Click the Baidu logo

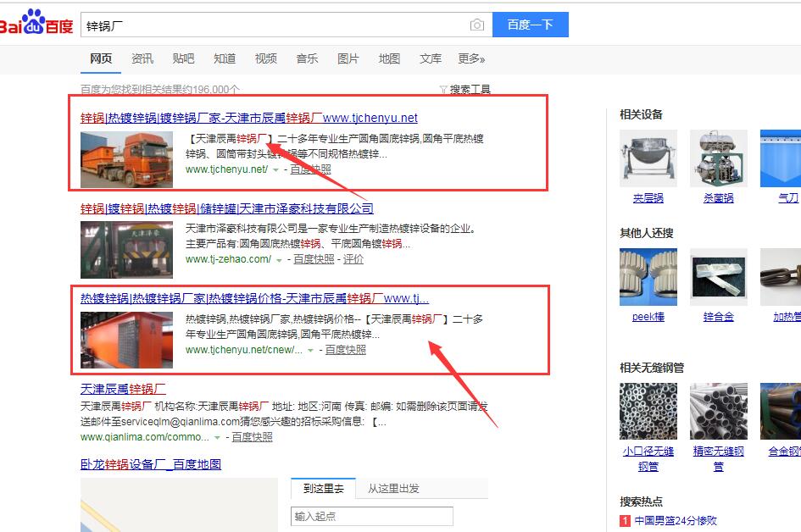pyautogui.click(x=37, y=24)
